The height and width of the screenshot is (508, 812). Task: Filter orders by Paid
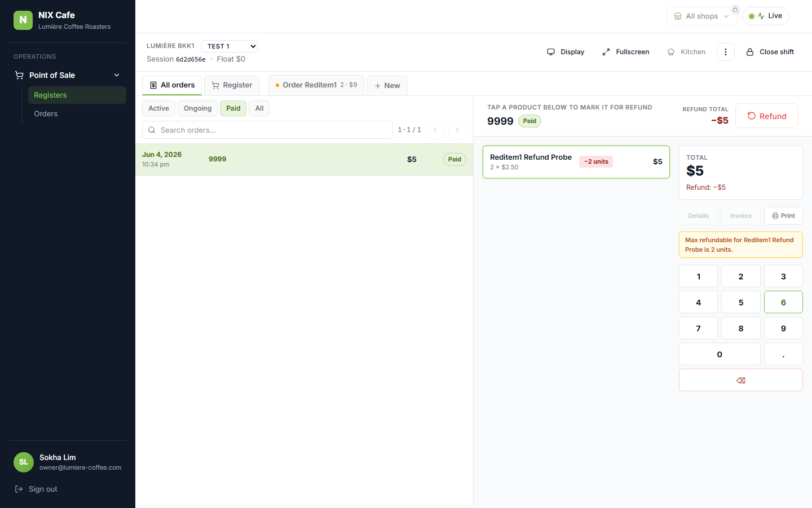(x=233, y=108)
